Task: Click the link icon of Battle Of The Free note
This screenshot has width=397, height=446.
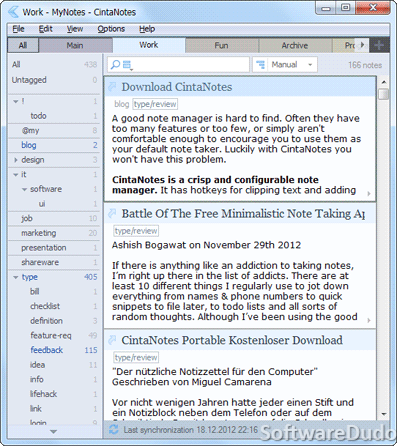Action: pos(112,213)
